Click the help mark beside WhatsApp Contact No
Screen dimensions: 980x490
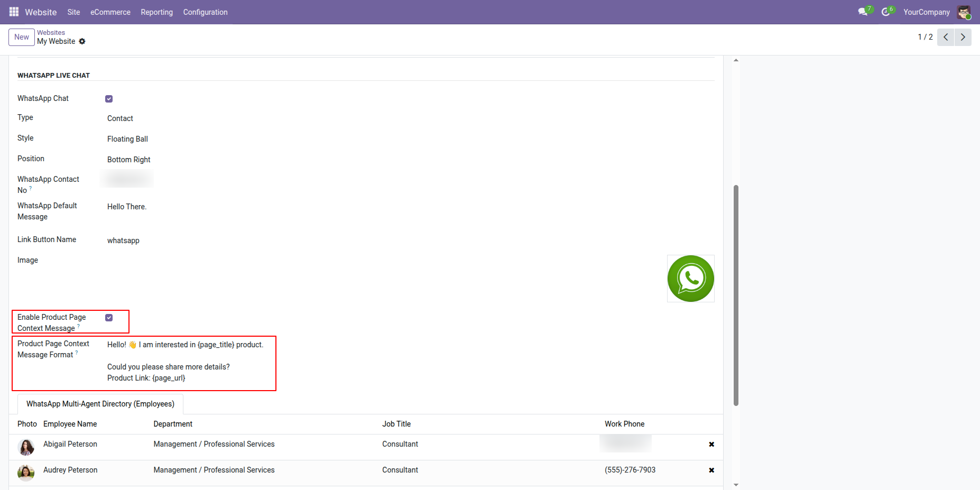point(31,188)
